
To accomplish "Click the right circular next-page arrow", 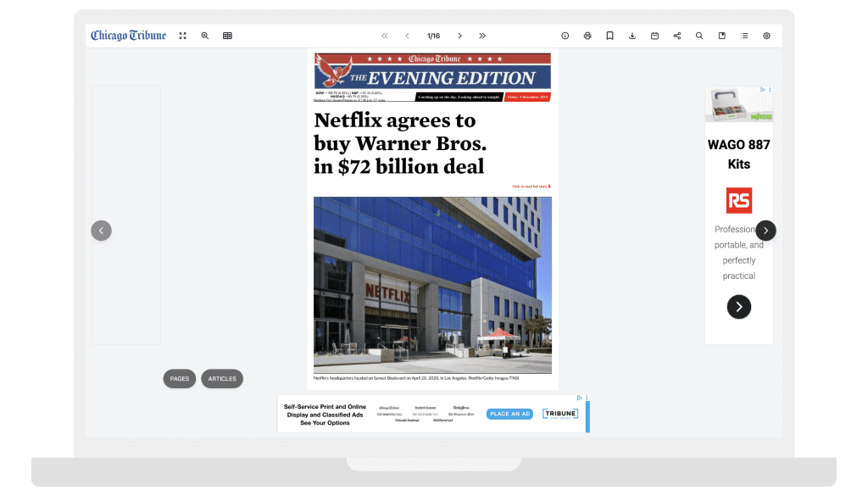I will (x=765, y=231).
